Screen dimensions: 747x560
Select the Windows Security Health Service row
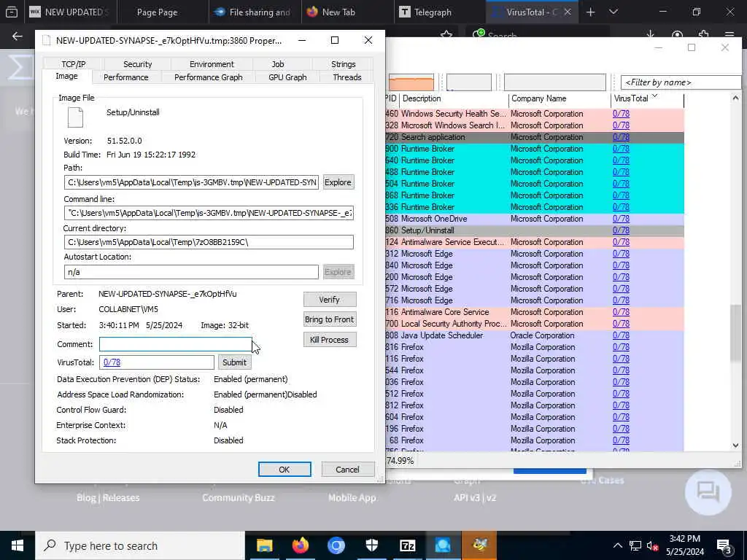pyautogui.click(x=535, y=114)
